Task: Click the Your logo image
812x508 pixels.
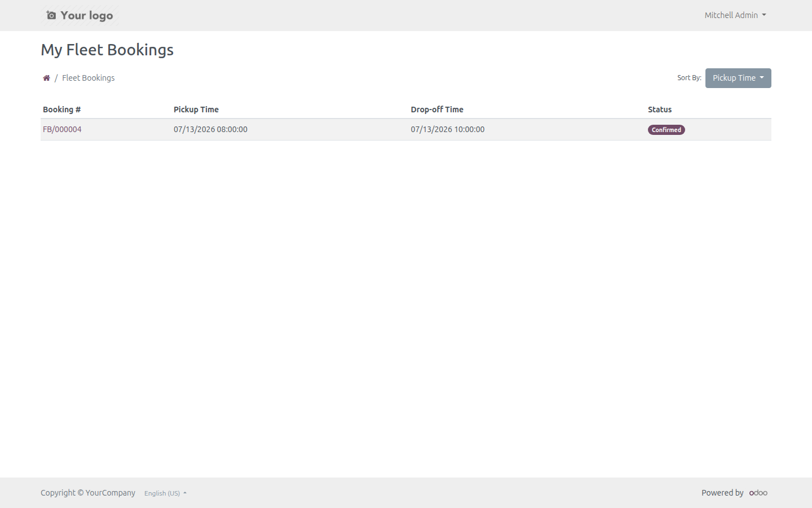Action: pos(80,15)
